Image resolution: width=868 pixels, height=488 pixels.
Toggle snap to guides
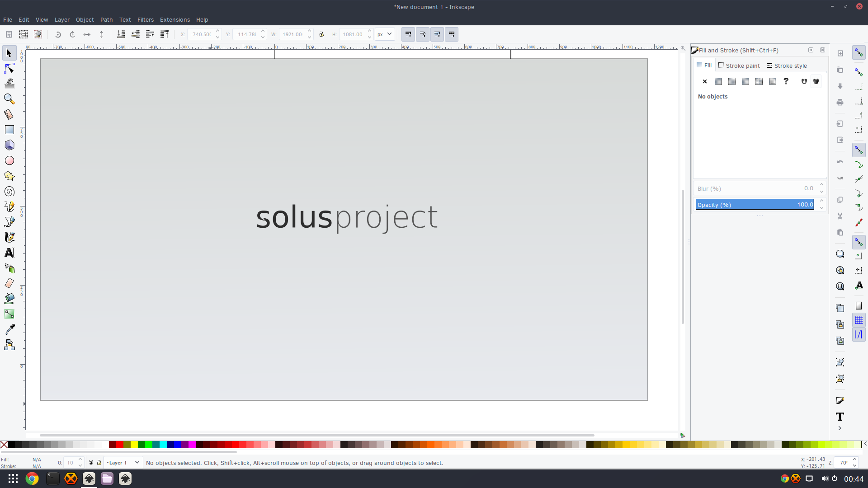pyautogui.click(x=859, y=335)
